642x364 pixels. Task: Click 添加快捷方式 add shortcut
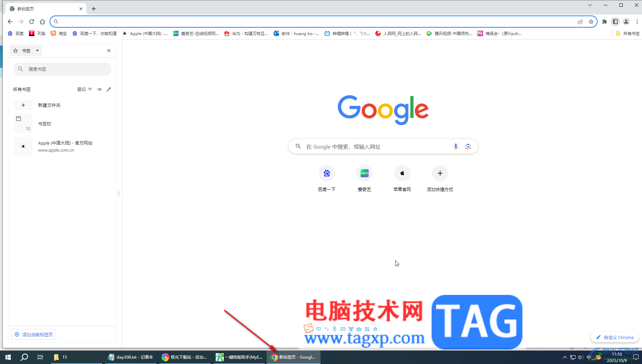pyautogui.click(x=440, y=179)
